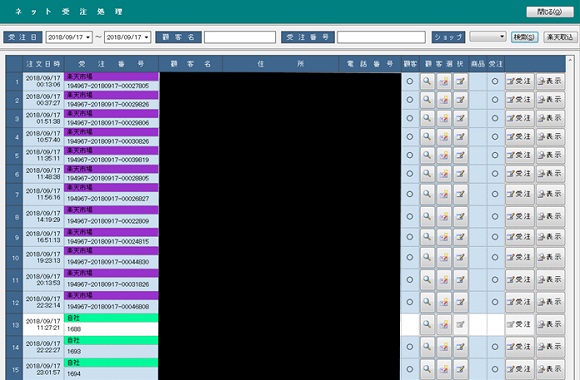The width and height of the screenshot is (580, 380).
Task: Click the edit note icon in row 5
Action: (x=461, y=155)
